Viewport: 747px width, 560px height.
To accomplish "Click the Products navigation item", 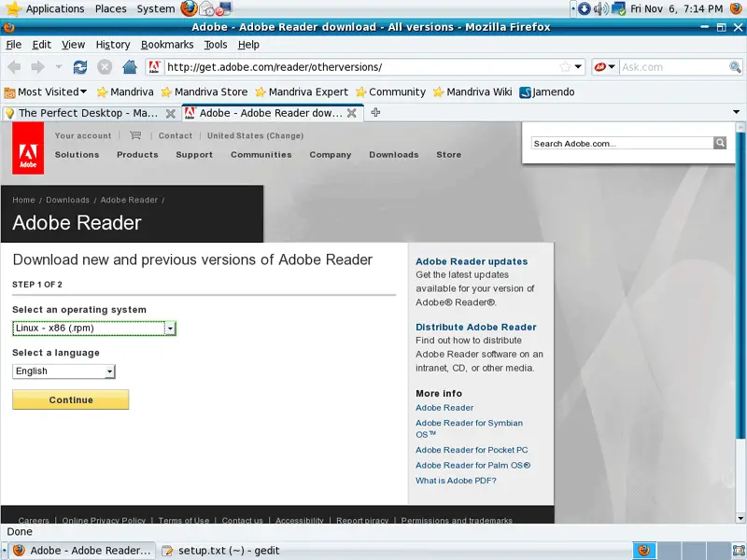I will [x=137, y=155].
